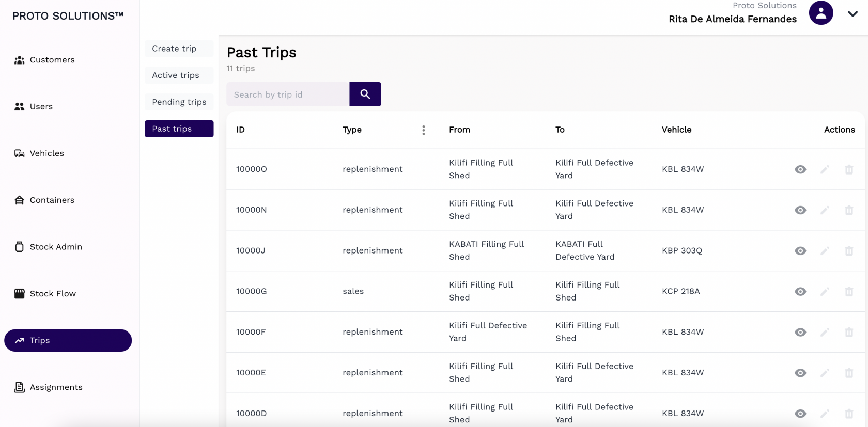The width and height of the screenshot is (868, 427).
Task: View sales trip 10000G eye icon
Action: (x=800, y=292)
